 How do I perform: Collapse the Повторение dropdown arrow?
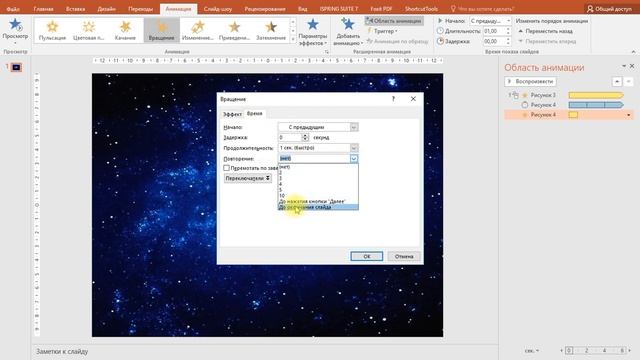(x=354, y=158)
